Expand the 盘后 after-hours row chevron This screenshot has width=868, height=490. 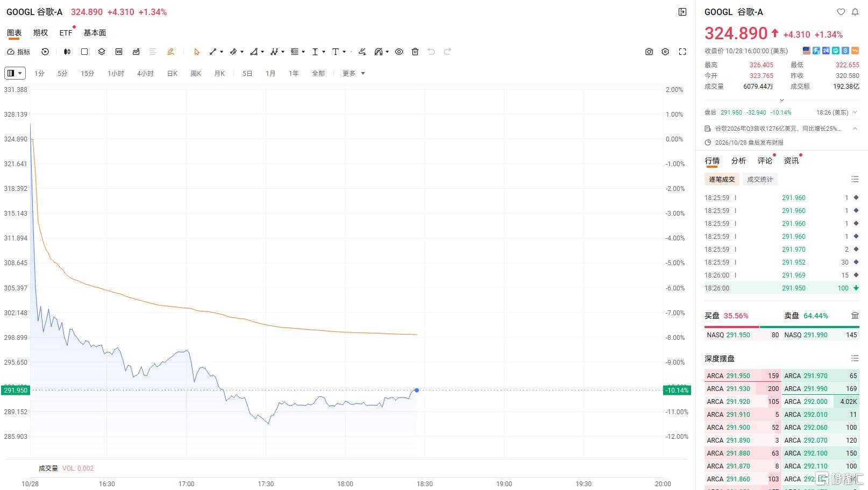[855, 112]
